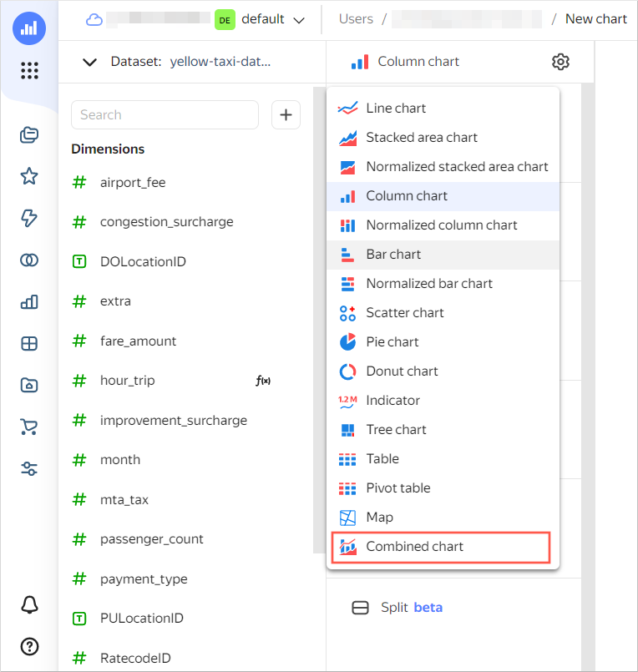Image resolution: width=638 pixels, height=672 pixels.
Task: Select the fare_amount dimension field
Action: coord(138,341)
